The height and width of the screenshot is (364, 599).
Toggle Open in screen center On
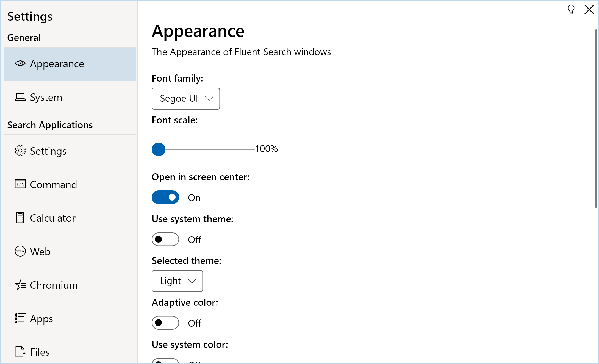coord(165,197)
